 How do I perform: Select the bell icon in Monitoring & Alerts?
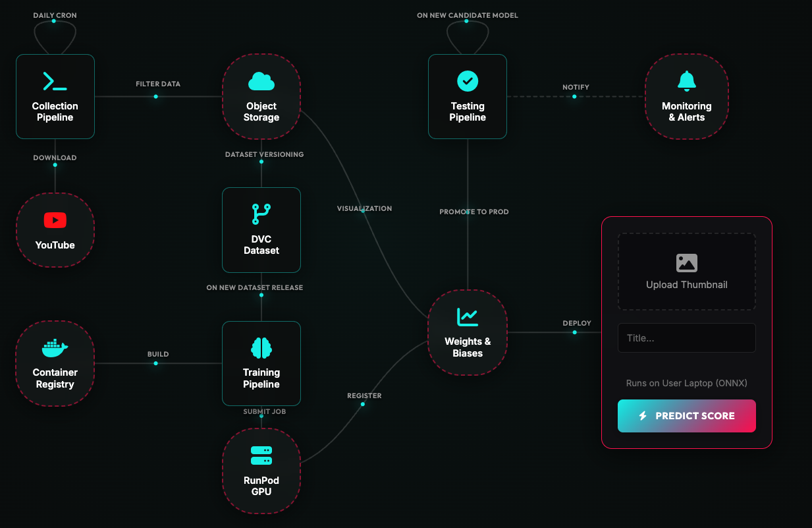pos(687,80)
